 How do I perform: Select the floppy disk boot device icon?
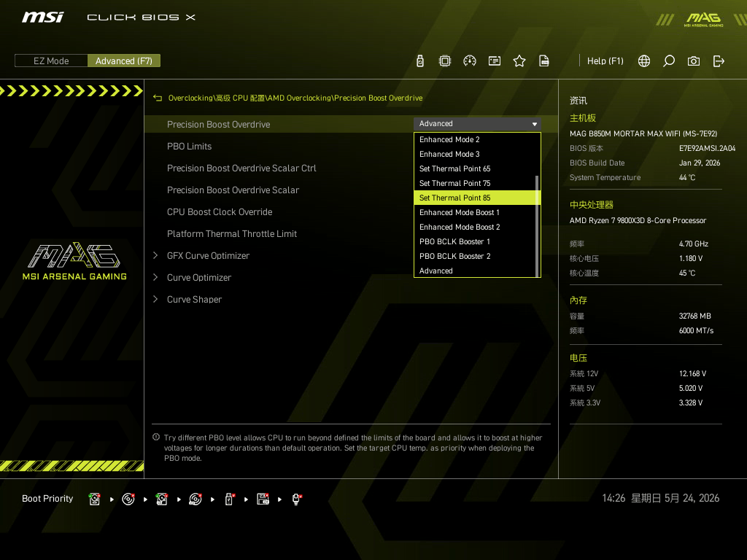click(x=263, y=499)
